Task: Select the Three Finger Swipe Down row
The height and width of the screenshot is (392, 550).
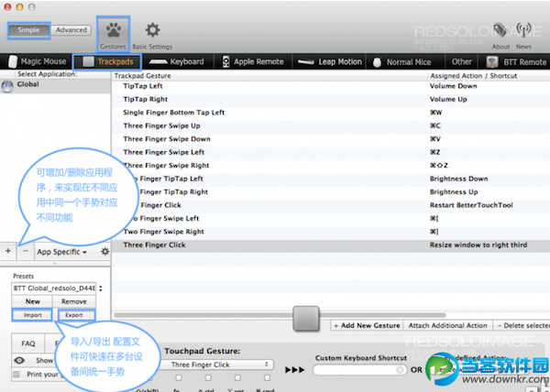Action: coord(331,139)
